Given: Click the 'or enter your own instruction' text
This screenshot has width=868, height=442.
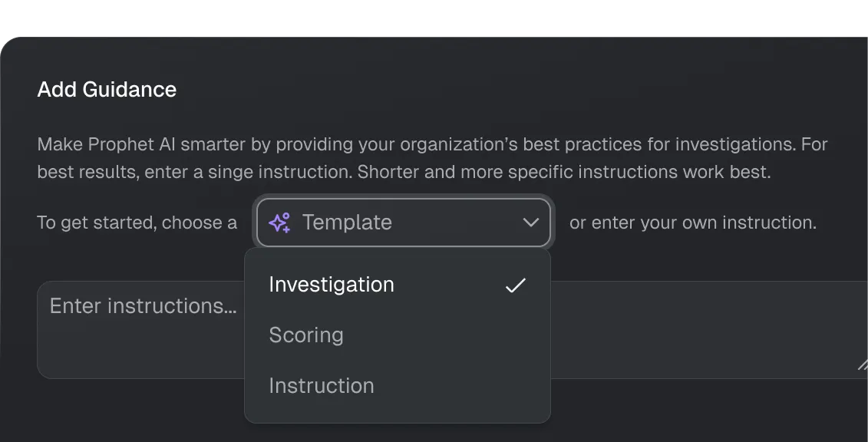Looking at the screenshot, I should (x=692, y=223).
